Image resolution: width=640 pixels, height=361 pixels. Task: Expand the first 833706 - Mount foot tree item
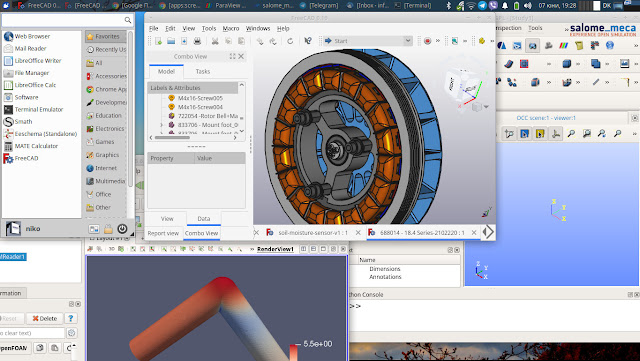[x=162, y=125]
